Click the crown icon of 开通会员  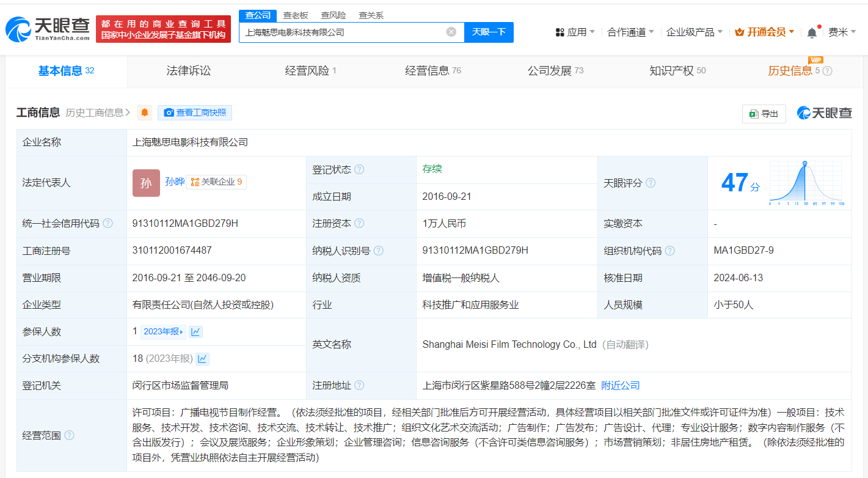tap(739, 32)
